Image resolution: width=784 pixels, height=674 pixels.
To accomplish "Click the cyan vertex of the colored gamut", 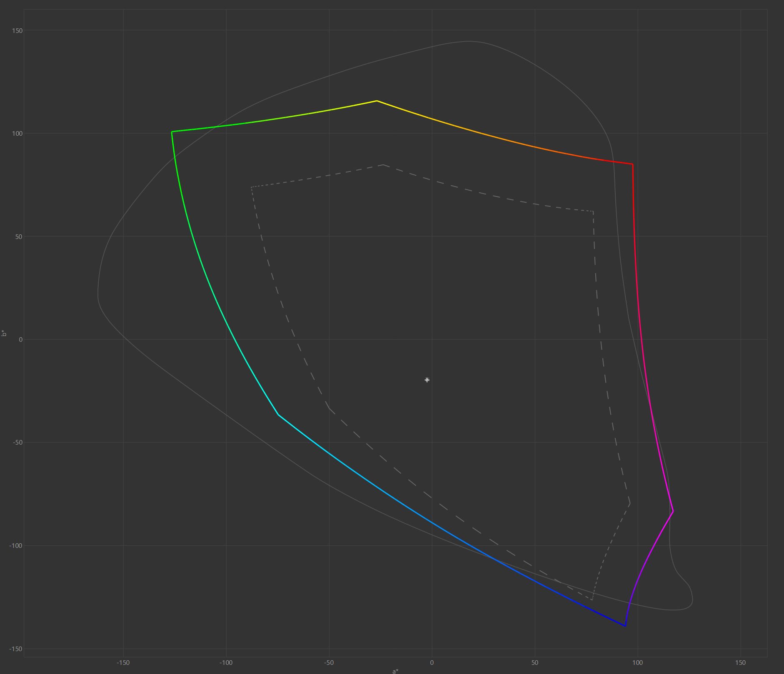I will pyautogui.click(x=279, y=415).
